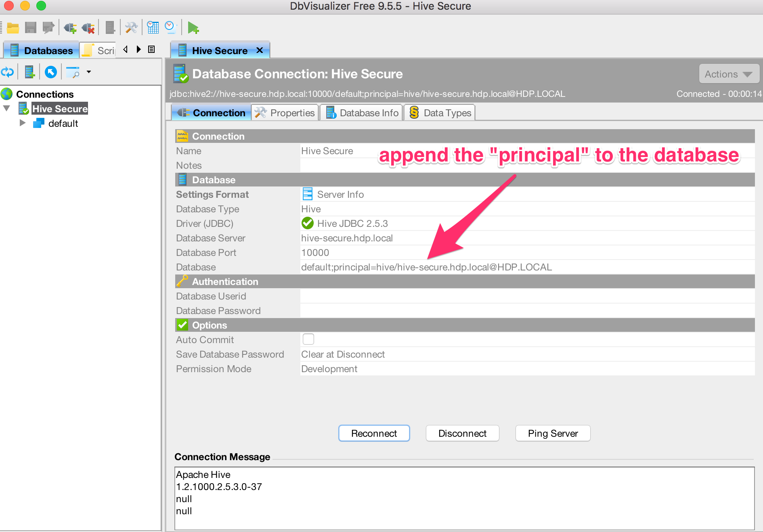Click the Save As toolbar icon
This screenshot has height=532, width=763.
pyautogui.click(x=48, y=28)
